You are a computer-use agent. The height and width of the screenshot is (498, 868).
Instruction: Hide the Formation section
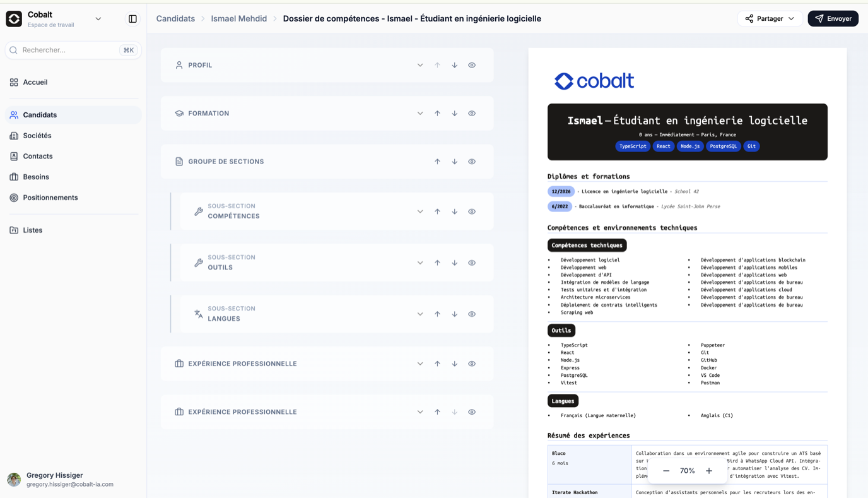coord(472,114)
